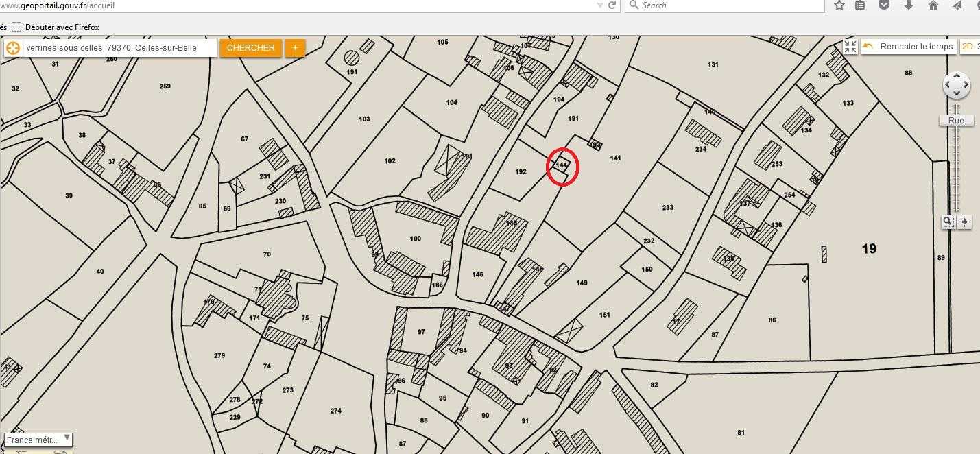Image resolution: width=980 pixels, height=454 pixels.
Task: Open the browser downloads arrow icon
Action: coord(909,5)
